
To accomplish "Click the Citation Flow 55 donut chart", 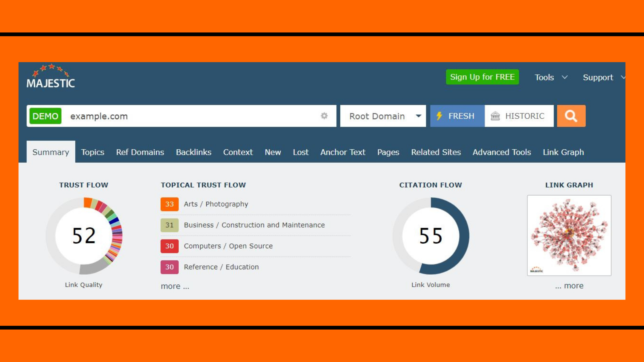I will (x=431, y=236).
